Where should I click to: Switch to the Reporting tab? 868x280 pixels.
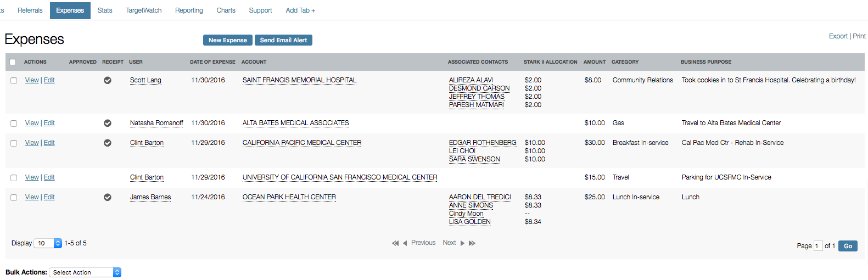pos(189,10)
